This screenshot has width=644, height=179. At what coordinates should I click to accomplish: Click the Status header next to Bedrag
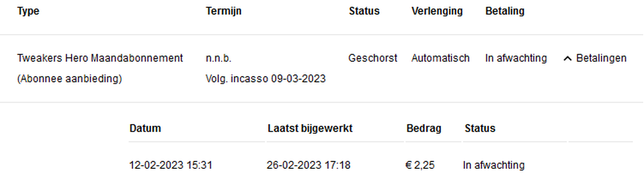[x=480, y=128]
